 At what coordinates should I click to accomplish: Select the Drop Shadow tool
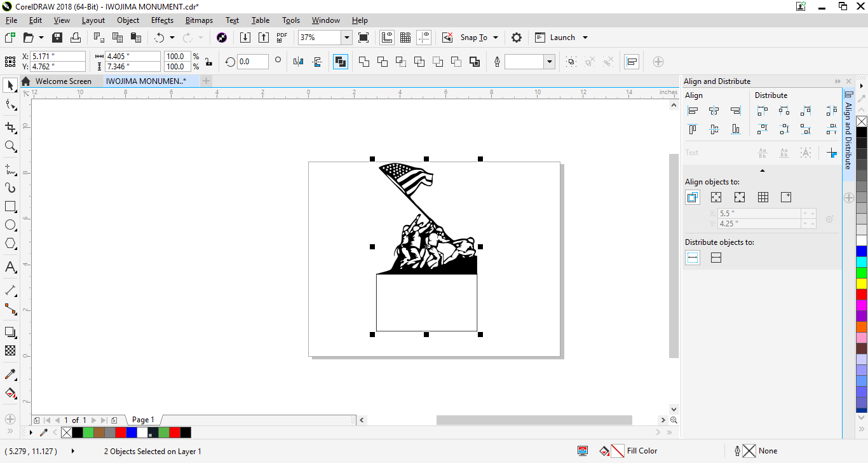[10, 332]
